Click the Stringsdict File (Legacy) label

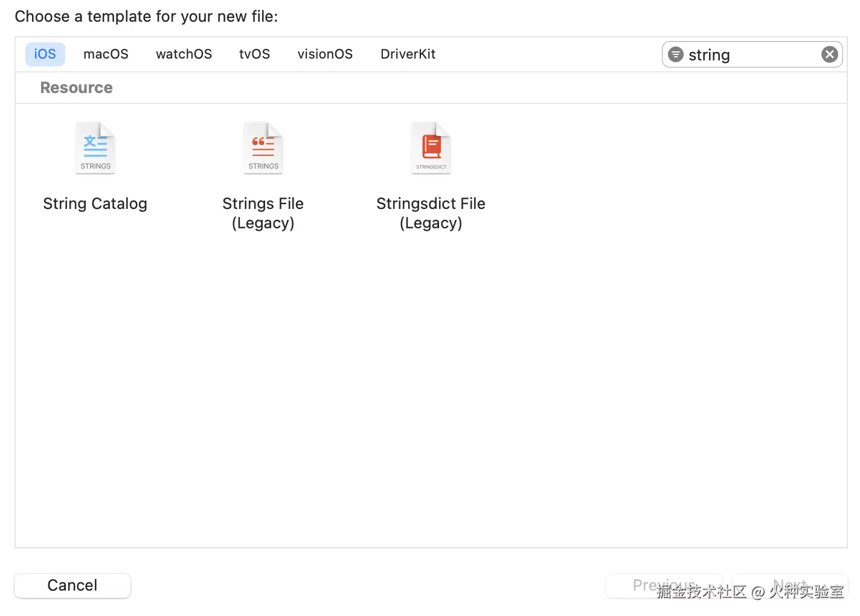[x=431, y=213]
